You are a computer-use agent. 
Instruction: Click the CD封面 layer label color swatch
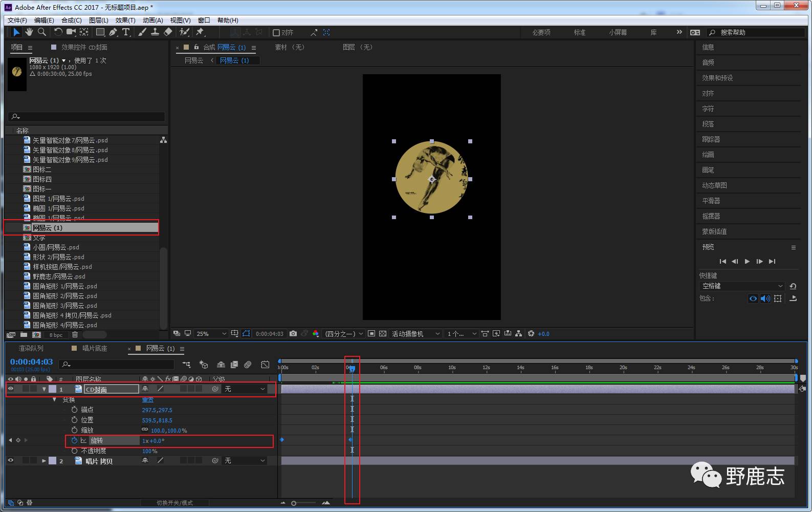[x=52, y=389]
